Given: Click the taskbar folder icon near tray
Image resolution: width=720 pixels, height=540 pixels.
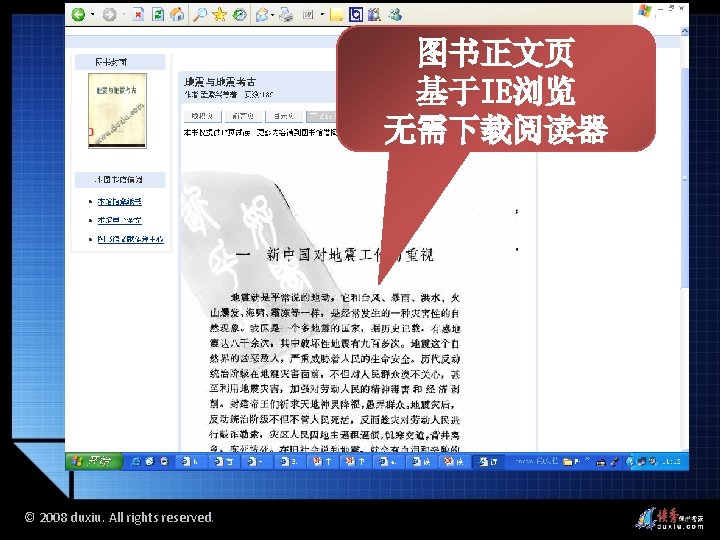Looking at the screenshot, I should point(568,462).
